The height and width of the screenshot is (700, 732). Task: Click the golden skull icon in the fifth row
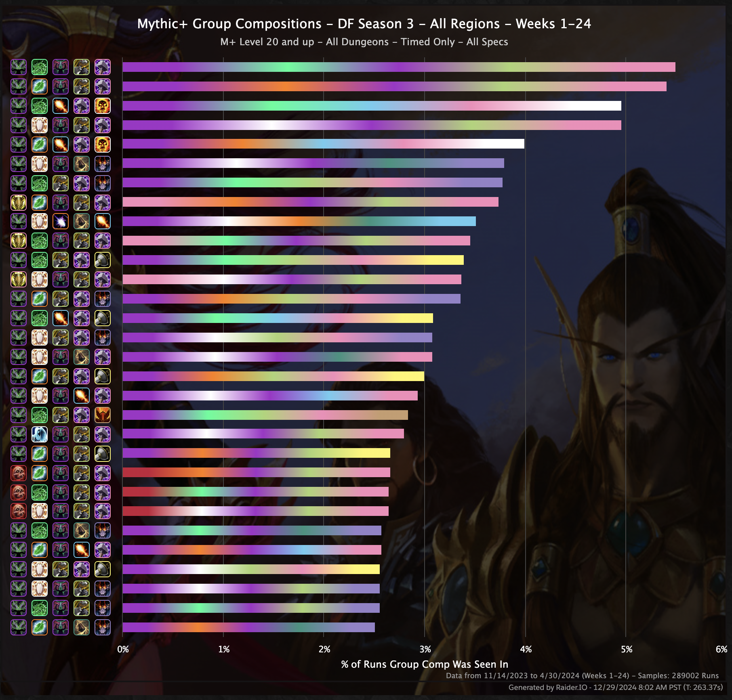coord(103,145)
